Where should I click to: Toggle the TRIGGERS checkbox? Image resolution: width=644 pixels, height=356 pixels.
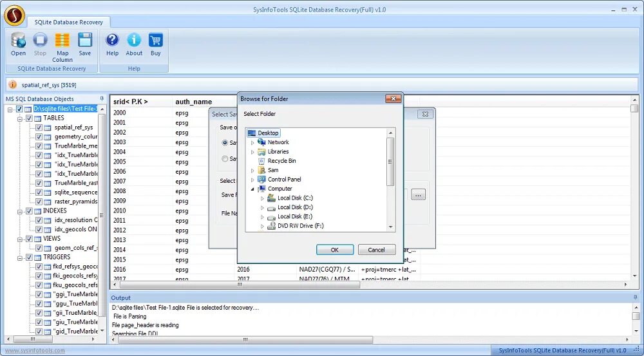[29, 258]
